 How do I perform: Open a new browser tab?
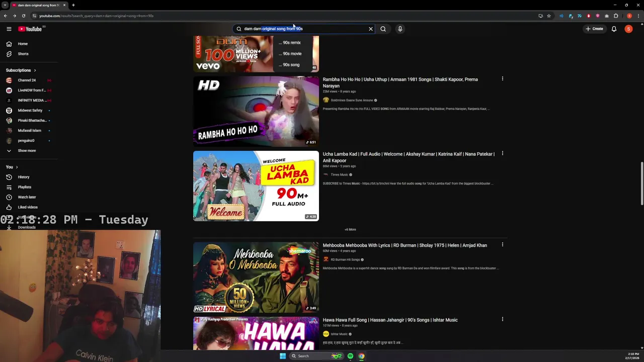pos(73,5)
